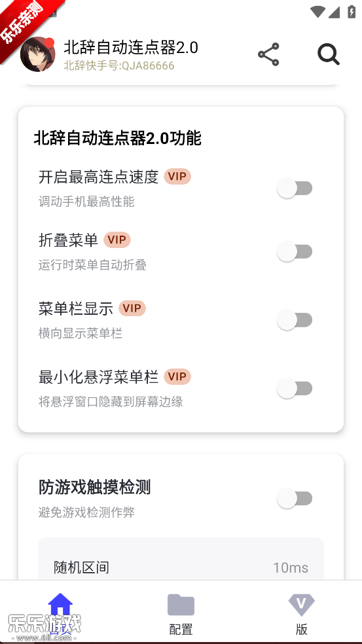The image size is (362, 644).
Task: Toggle the 折叠菜单 switch
Action: tap(295, 251)
